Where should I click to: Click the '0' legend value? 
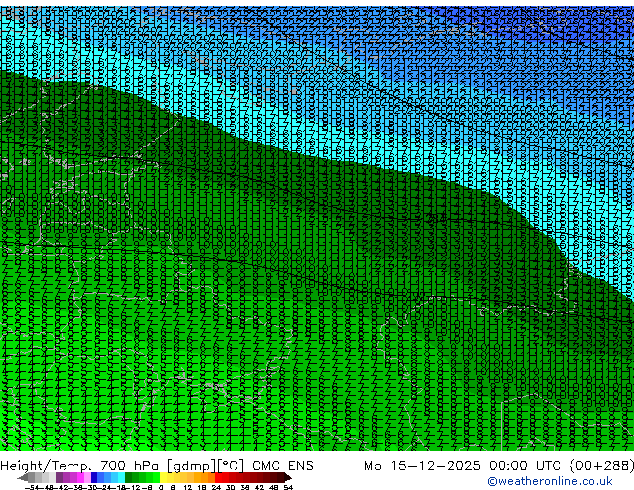coord(161,487)
